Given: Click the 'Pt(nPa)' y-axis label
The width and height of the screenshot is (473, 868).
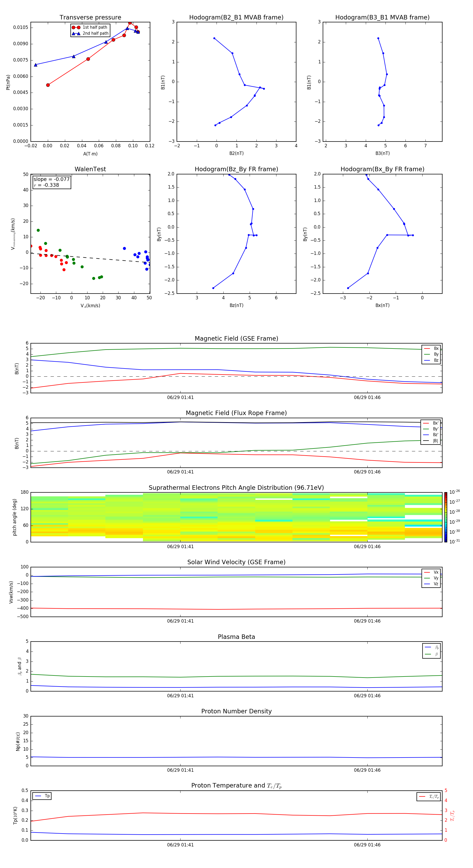Looking at the screenshot, I should tap(8, 82).
